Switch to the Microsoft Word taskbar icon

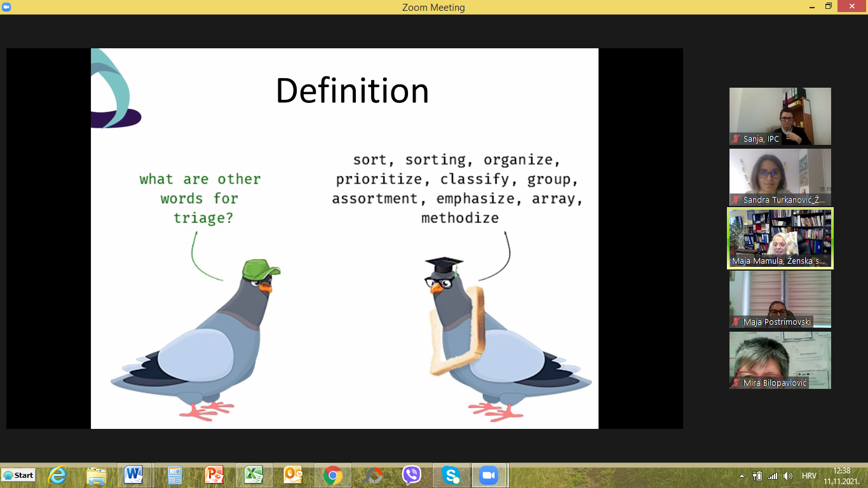[133, 475]
